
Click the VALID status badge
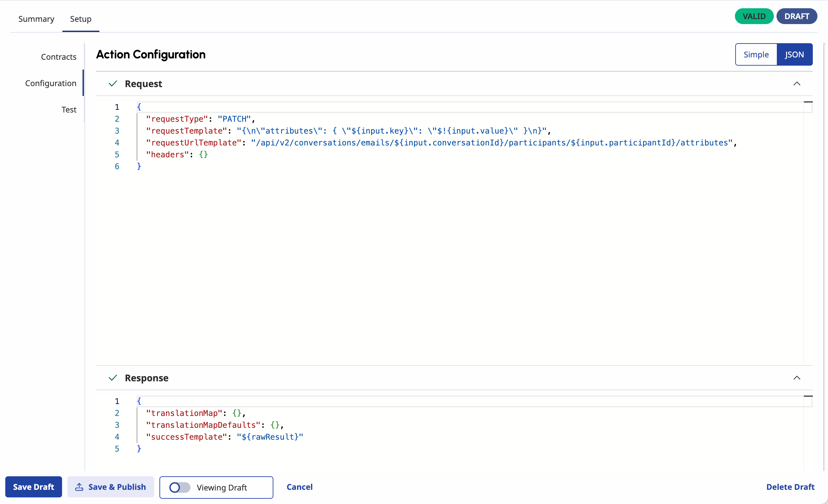coord(754,16)
